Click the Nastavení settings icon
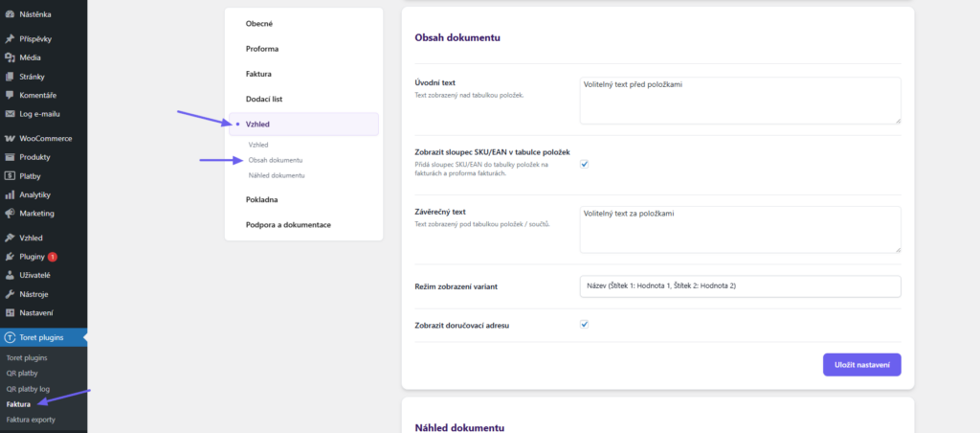Viewport: 980px width, 433px height. click(x=10, y=313)
